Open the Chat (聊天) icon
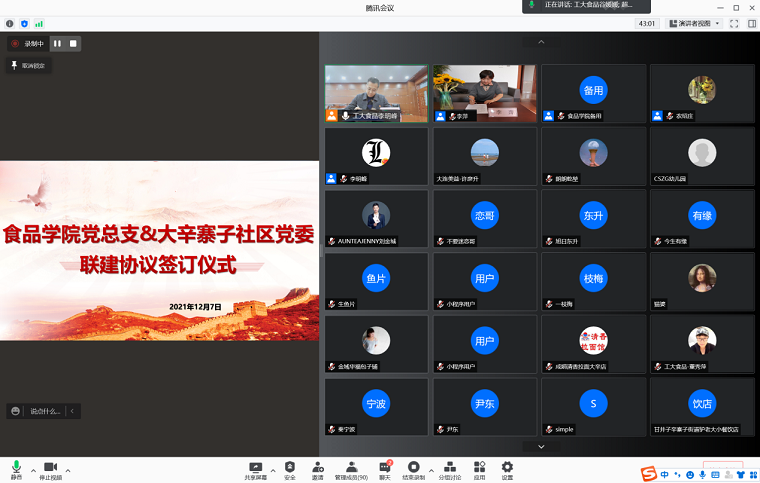The height and width of the screenshot is (483, 760). (385, 467)
